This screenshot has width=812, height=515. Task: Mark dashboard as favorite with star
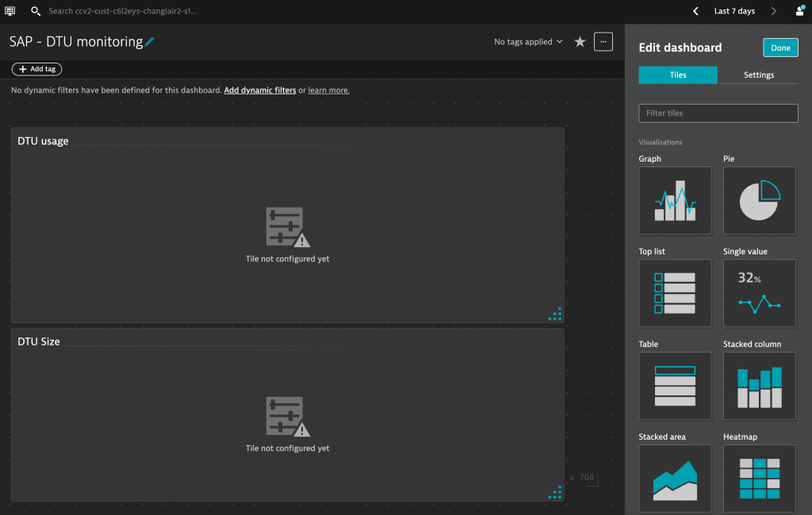click(580, 42)
